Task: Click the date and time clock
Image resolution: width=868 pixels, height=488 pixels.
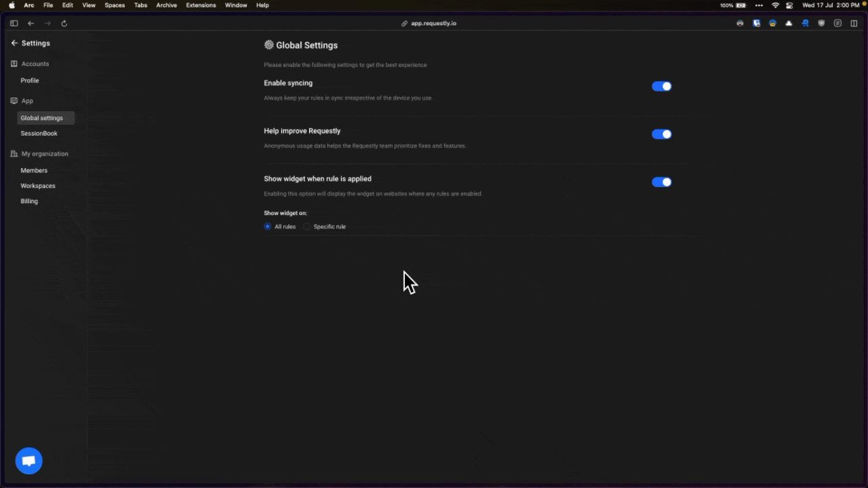Action: click(x=831, y=5)
